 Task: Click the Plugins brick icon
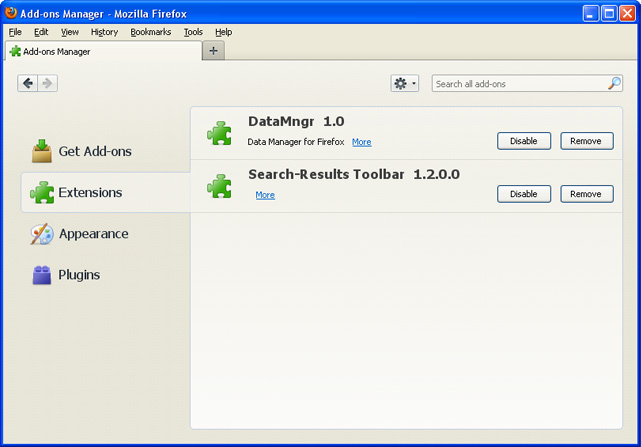point(42,275)
